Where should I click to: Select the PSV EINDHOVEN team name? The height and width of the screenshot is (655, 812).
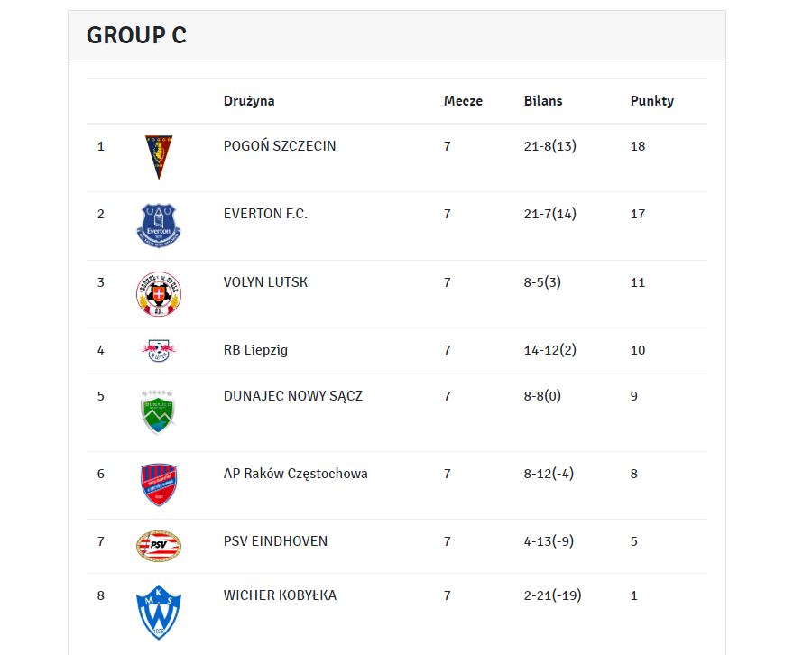pos(275,541)
